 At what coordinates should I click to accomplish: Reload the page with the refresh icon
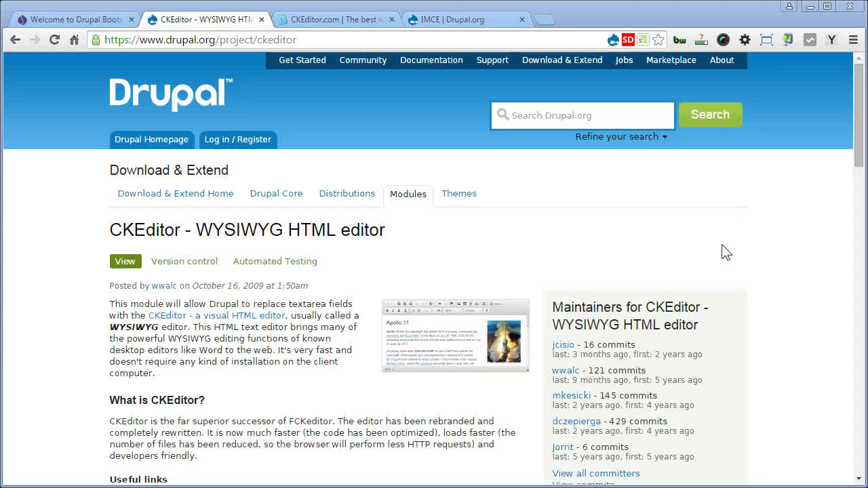pos(54,40)
